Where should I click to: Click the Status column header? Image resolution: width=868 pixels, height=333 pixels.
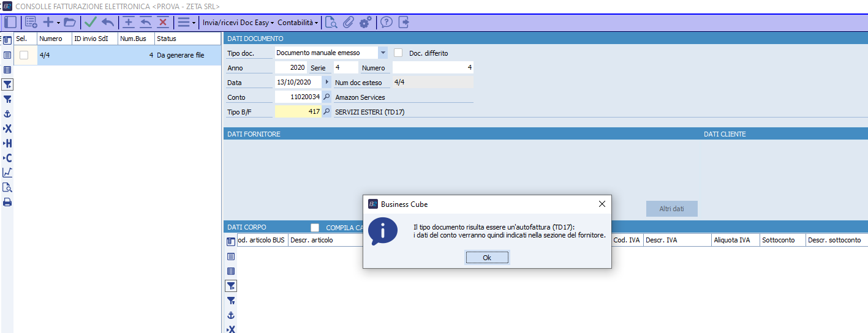[187, 39]
